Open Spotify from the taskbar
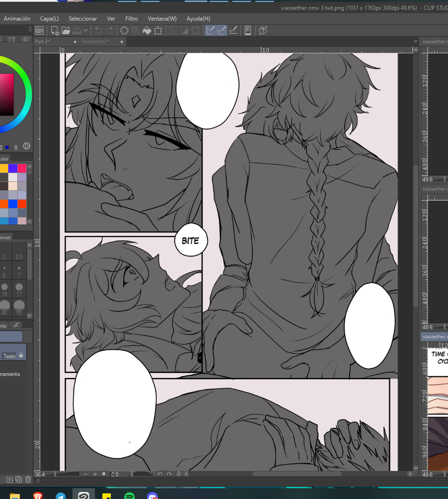The image size is (448, 499). click(130, 496)
